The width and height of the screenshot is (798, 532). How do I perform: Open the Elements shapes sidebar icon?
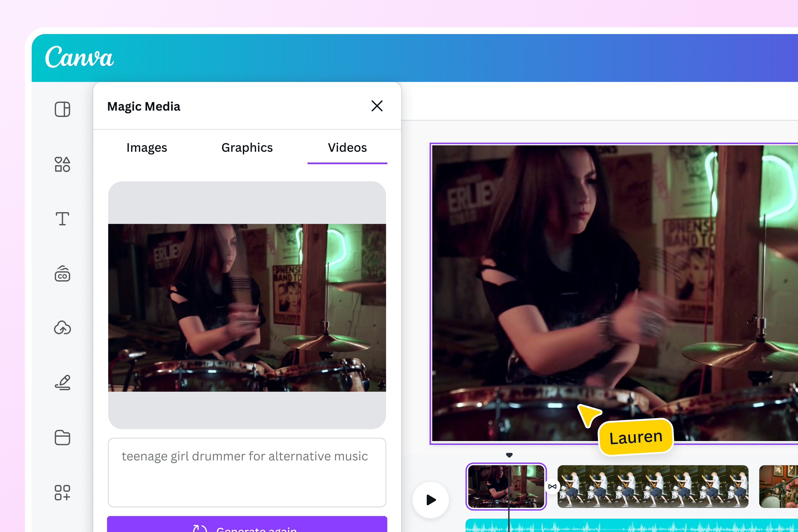[x=62, y=164]
